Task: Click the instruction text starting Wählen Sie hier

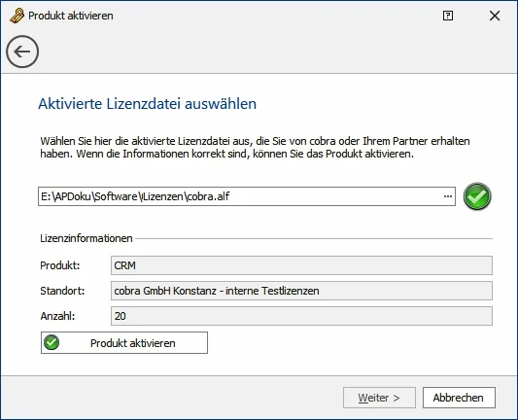Action: (255, 148)
